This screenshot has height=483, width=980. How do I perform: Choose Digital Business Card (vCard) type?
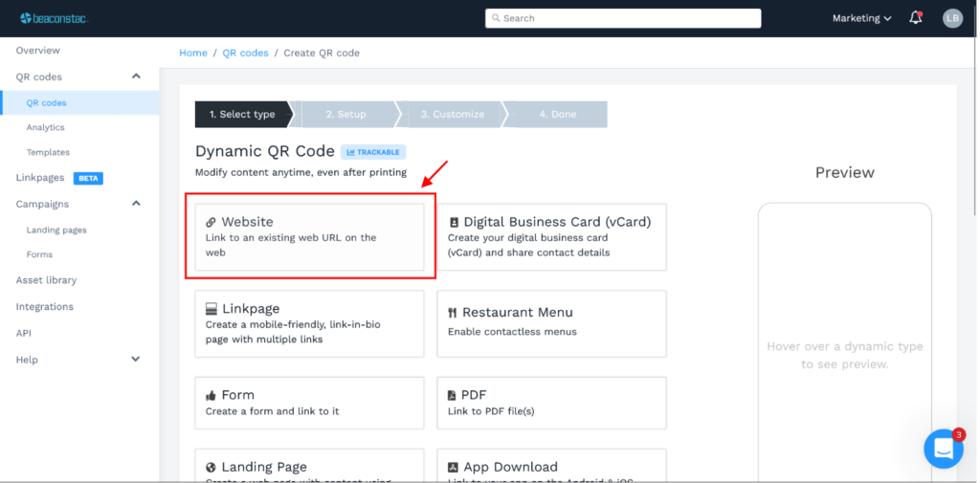(552, 237)
